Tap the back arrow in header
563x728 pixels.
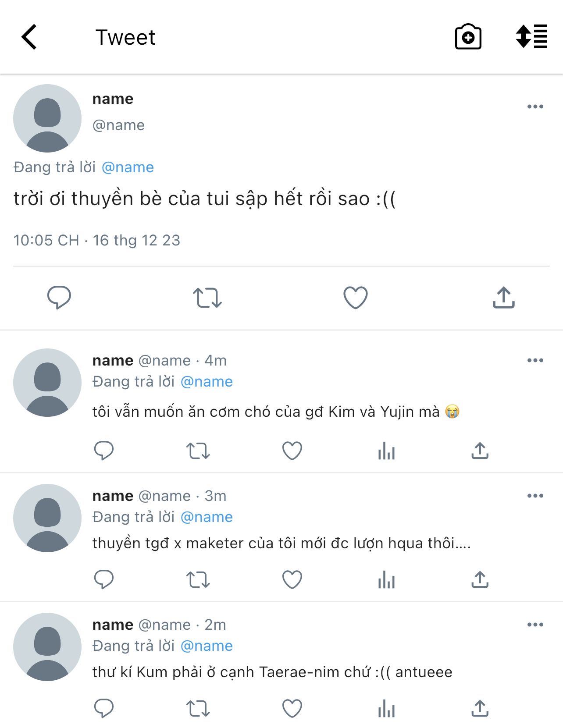(x=29, y=37)
